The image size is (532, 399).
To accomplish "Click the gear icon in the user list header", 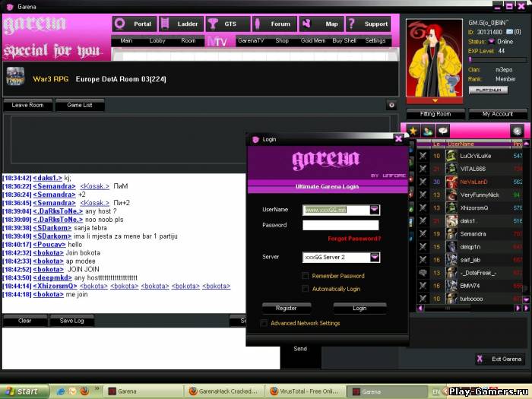I will [x=517, y=131].
